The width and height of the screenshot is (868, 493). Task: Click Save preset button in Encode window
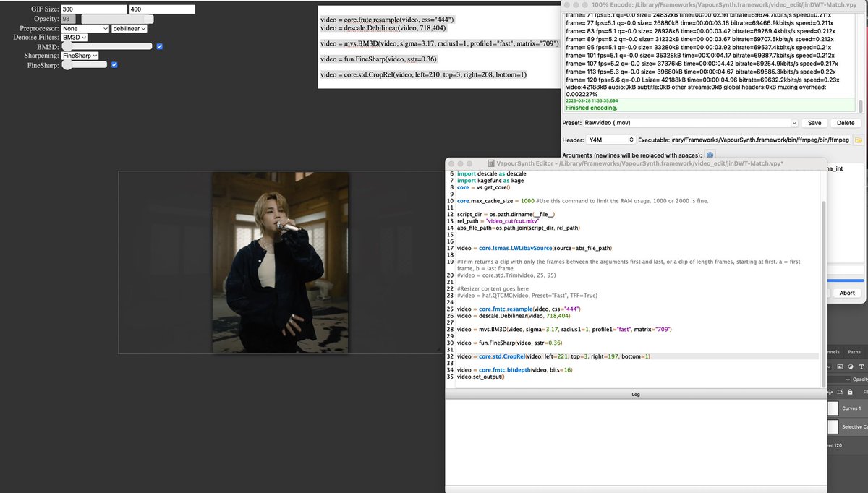tap(814, 123)
